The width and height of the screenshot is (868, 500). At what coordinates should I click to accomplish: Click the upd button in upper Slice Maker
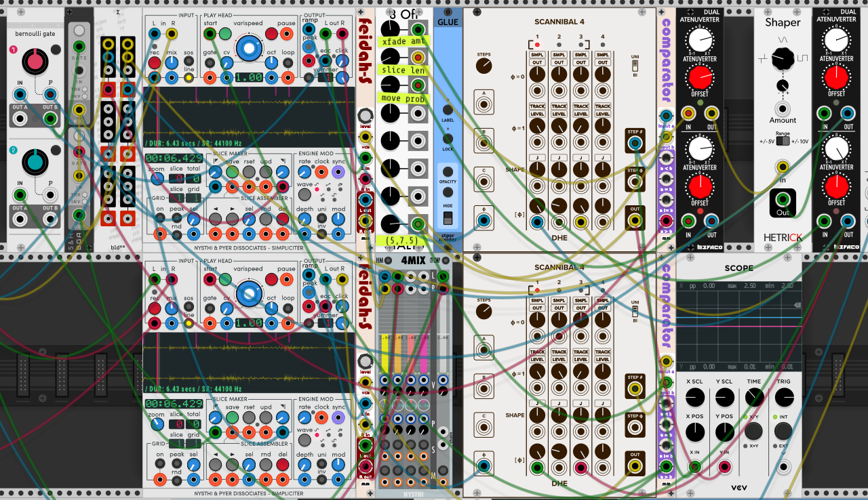(265, 172)
